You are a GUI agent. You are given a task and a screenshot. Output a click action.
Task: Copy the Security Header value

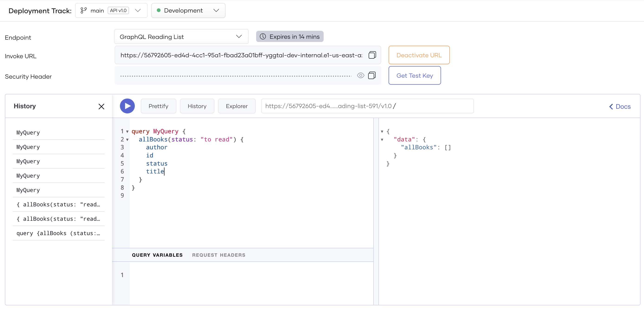(372, 75)
